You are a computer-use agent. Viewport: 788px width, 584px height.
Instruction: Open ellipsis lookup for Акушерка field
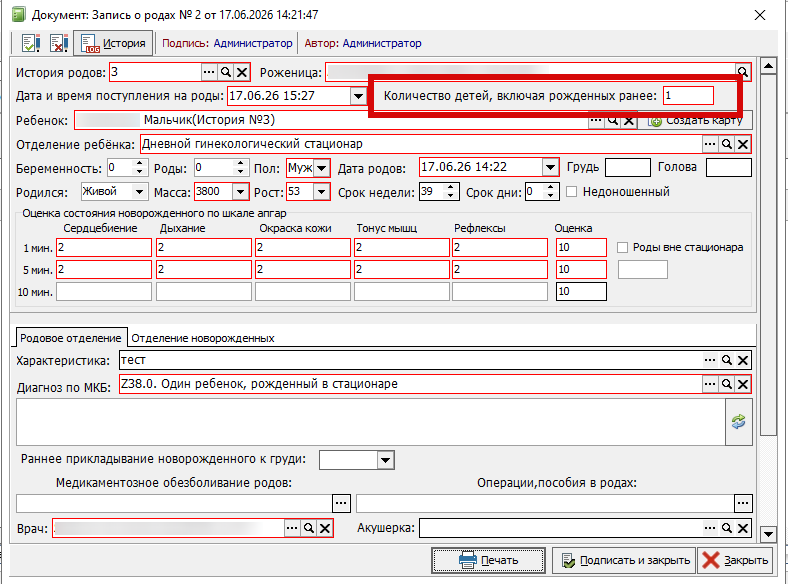point(710,528)
